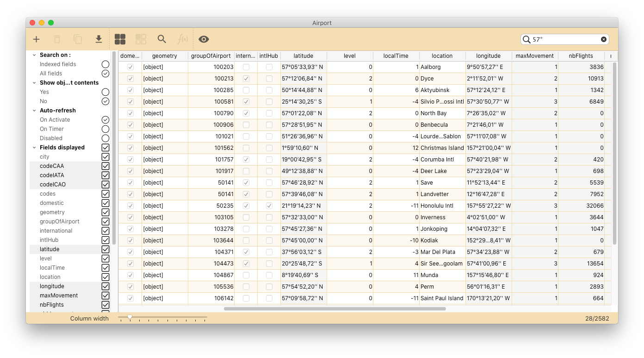Click the f(x) formula icon

click(x=183, y=39)
